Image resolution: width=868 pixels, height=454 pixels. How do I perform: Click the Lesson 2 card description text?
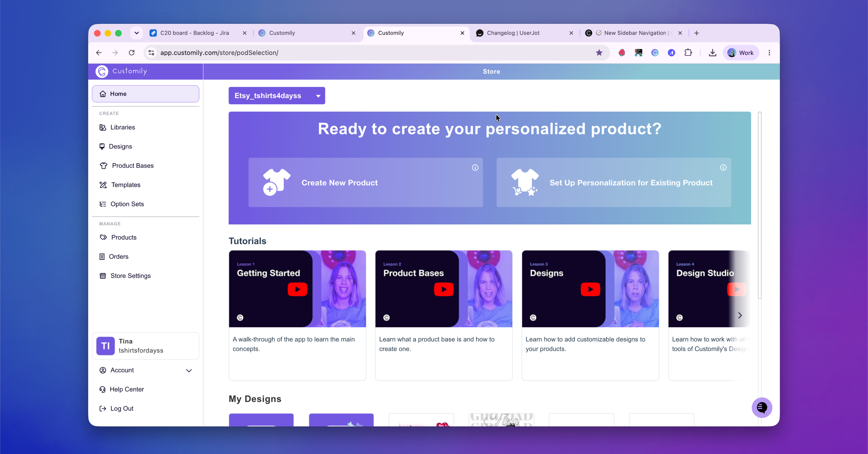click(x=437, y=344)
